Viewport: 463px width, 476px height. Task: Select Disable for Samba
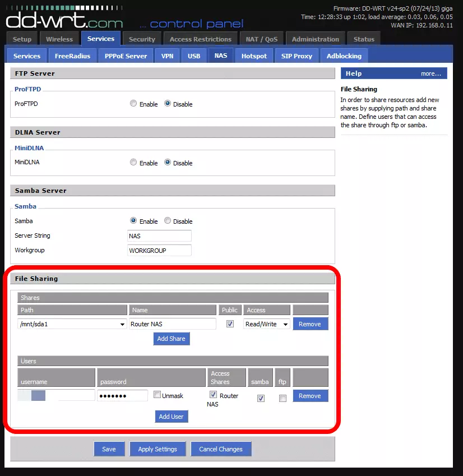[x=168, y=221]
